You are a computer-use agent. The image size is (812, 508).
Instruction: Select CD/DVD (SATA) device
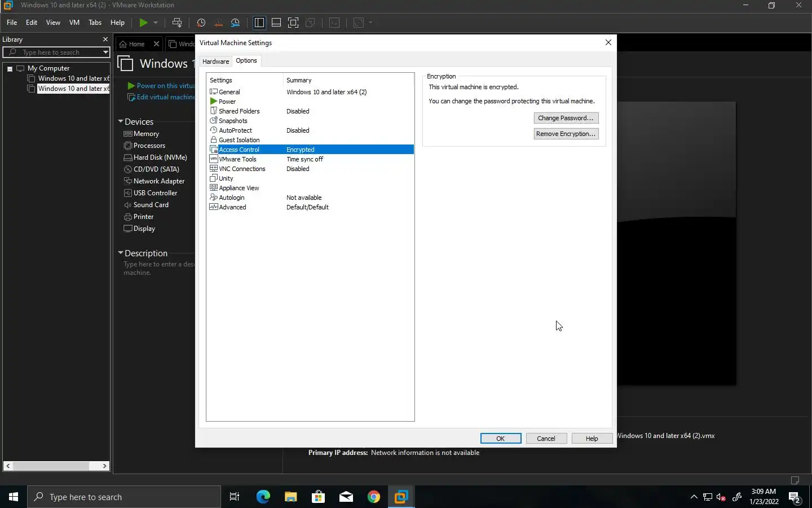156,169
